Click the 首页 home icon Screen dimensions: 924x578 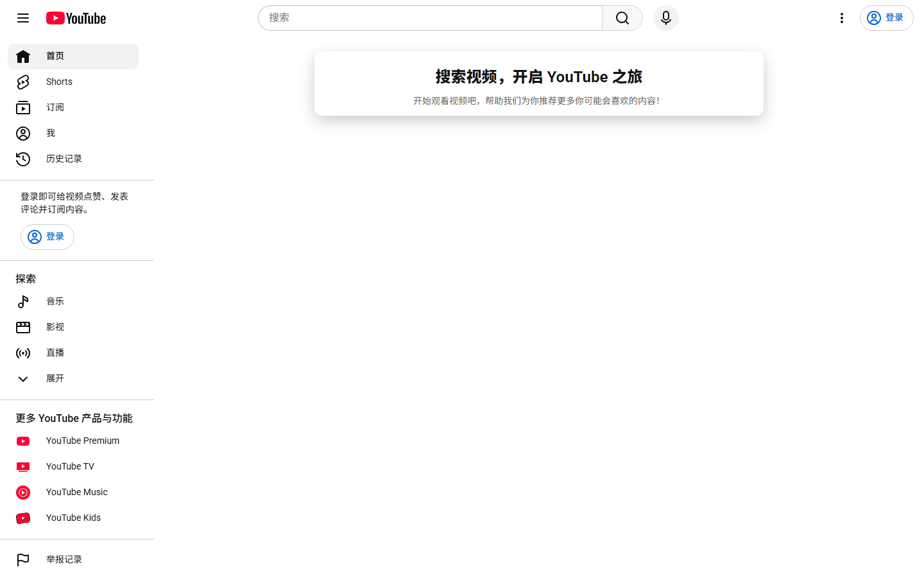23,57
